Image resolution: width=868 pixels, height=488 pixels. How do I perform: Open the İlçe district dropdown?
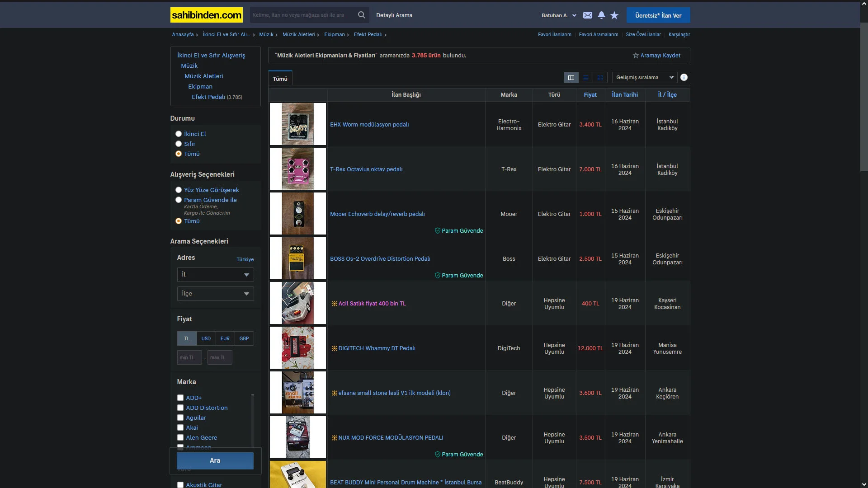tap(215, 294)
